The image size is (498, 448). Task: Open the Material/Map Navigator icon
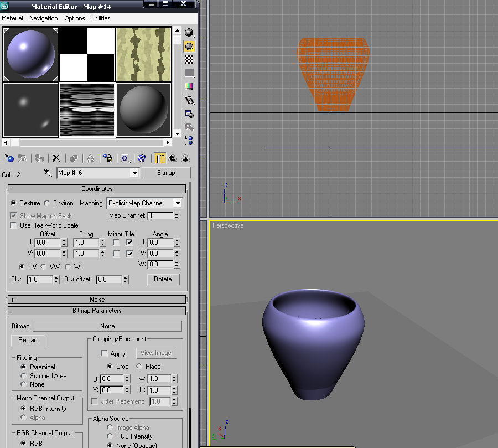coord(189,141)
